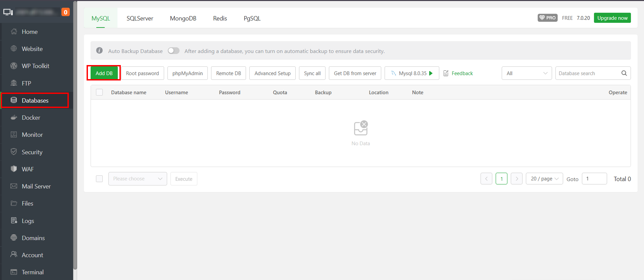Click the Docker whale icon in sidebar

tap(14, 117)
